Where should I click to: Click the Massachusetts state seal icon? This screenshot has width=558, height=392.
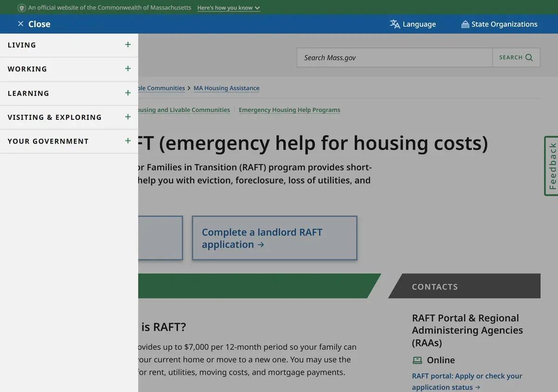coord(21,8)
